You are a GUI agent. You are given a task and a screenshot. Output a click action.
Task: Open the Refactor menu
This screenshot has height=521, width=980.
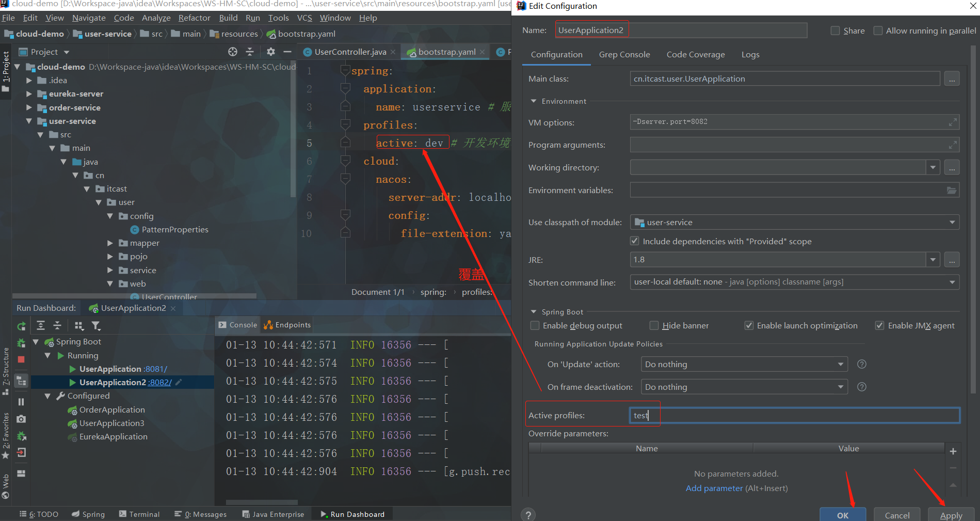pos(195,18)
